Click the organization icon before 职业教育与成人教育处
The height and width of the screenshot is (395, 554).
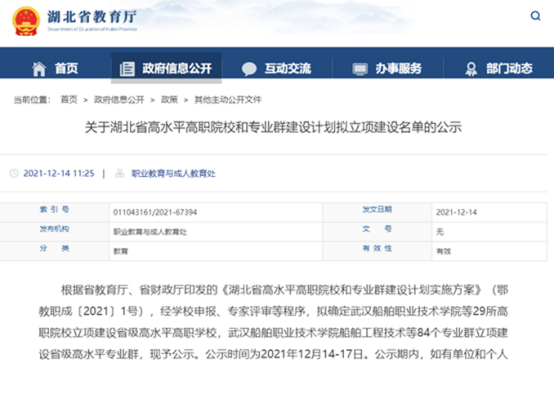(120, 173)
